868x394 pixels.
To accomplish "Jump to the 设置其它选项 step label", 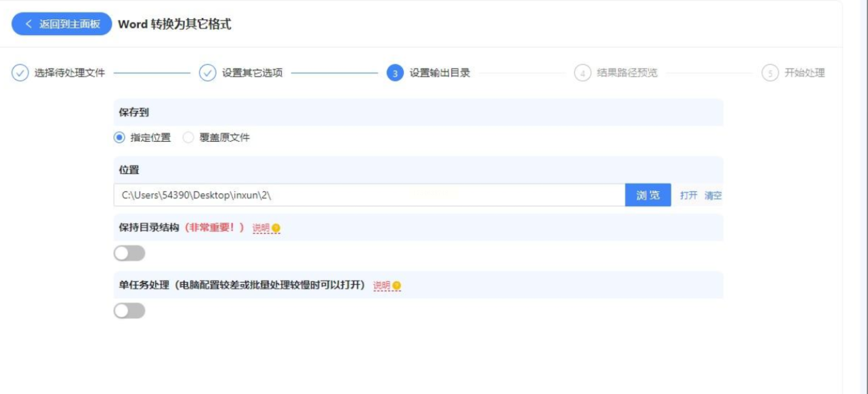I will point(252,73).
